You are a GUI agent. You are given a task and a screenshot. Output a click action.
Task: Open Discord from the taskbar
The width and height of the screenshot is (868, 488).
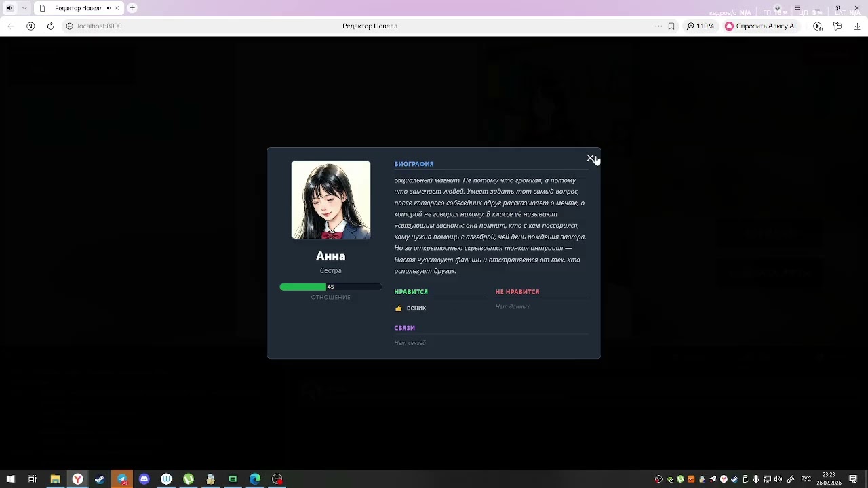(x=144, y=479)
